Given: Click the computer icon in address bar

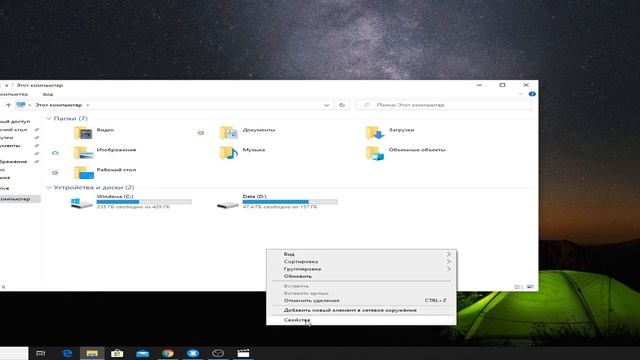Looking at the screenshot, I should [20, 105].
